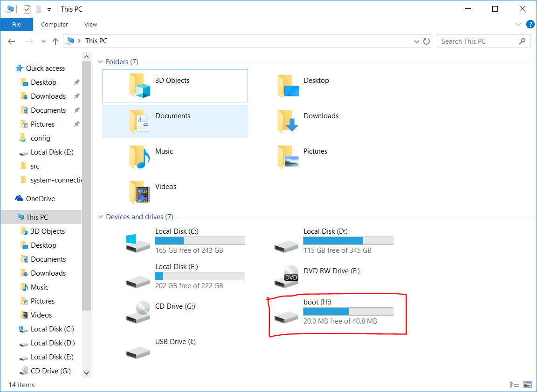Switch to the View ribbon tab
Viewport: 537px width, 392px height.
(90, 24)
